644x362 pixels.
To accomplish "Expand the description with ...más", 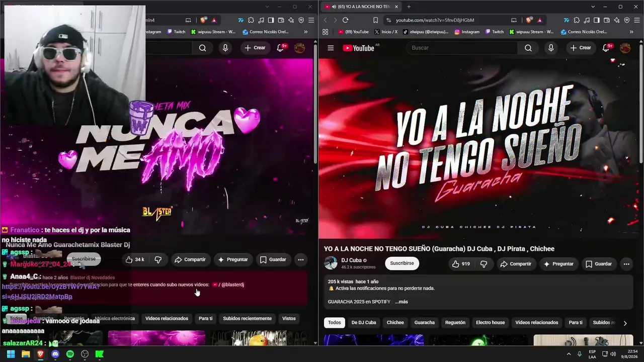I will [401, 302].
